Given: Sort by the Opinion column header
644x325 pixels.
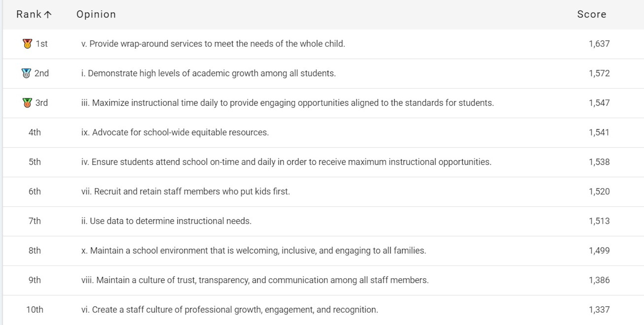Looking at the screenshot, I should (96, 14).
